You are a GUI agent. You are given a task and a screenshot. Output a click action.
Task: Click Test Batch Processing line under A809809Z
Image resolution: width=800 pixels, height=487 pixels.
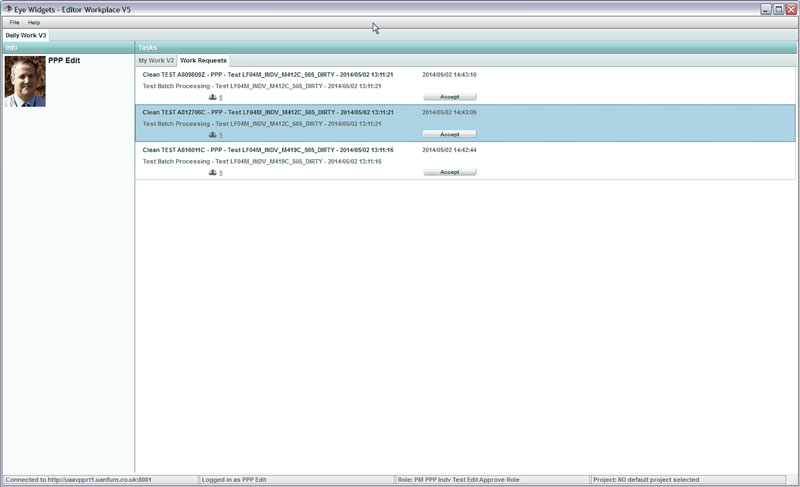coord(262,86)
